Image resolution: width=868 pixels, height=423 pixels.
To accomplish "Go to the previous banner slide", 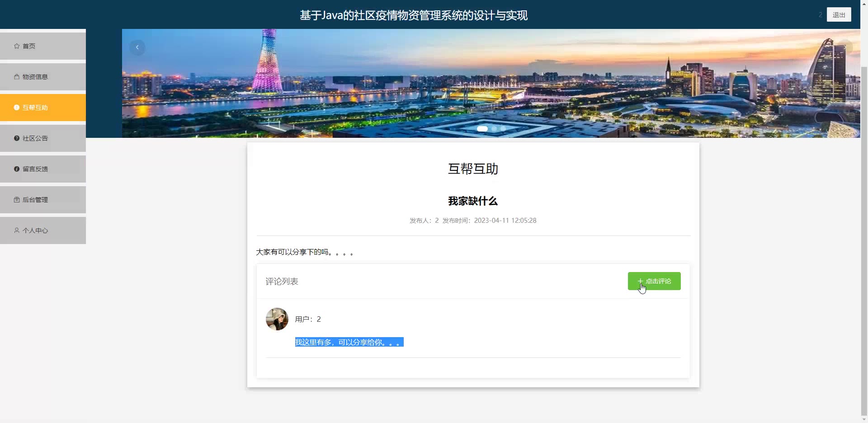I will [137, 47].
